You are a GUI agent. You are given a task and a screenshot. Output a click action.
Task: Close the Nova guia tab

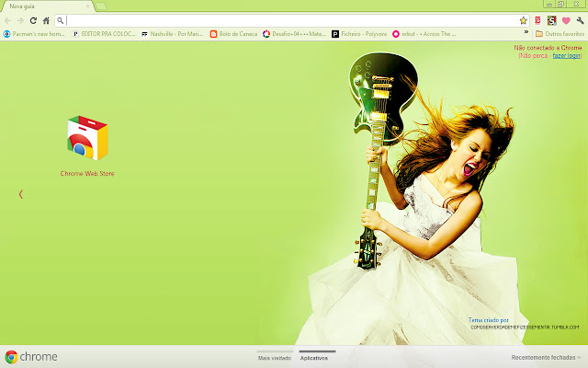click(x=87, y=6)
